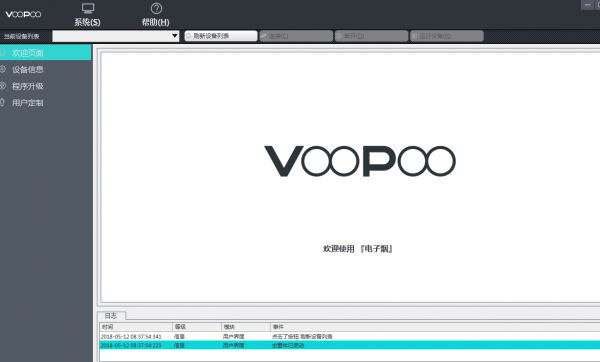
Task: Click the refresh icon on 刷新设备列表
Action: [188, 36]
